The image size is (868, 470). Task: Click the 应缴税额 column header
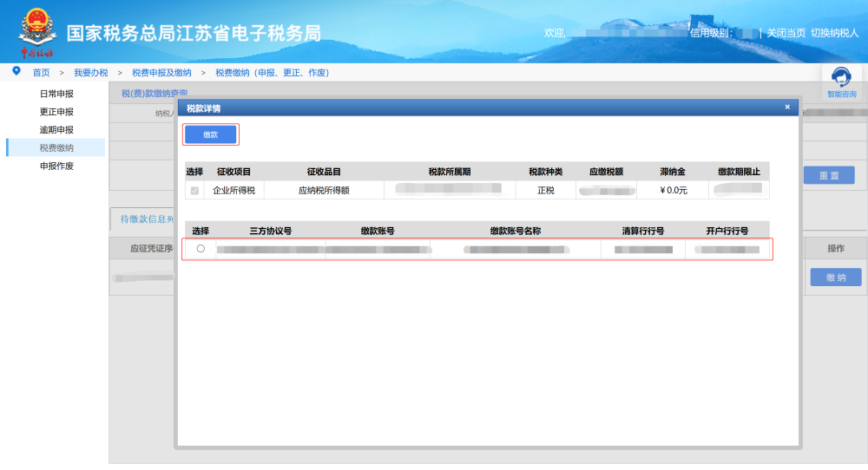pyautogui.click(x=606, y=172)
